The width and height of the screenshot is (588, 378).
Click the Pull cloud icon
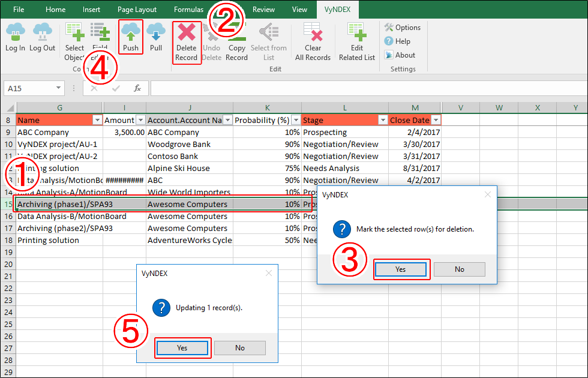tap(156, 32)
